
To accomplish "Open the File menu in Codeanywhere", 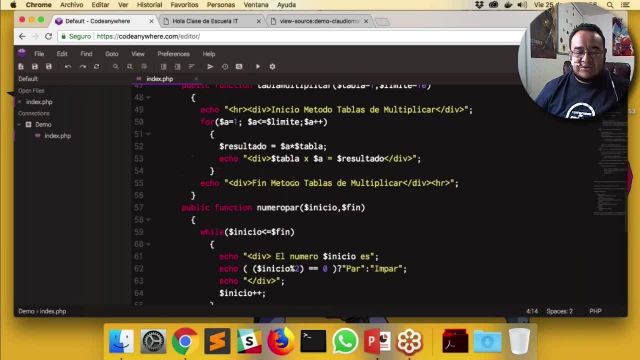I will point(39,54).
